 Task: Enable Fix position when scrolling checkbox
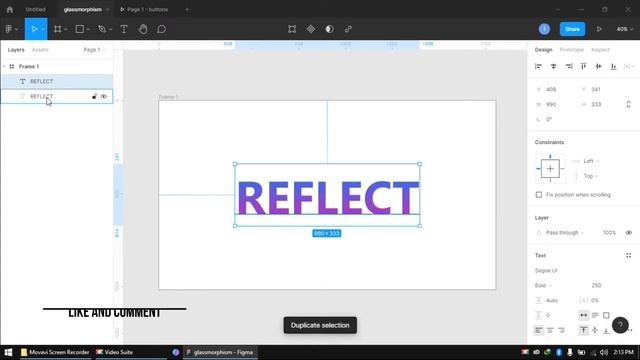pyautogui.click(x=539, y=195)
